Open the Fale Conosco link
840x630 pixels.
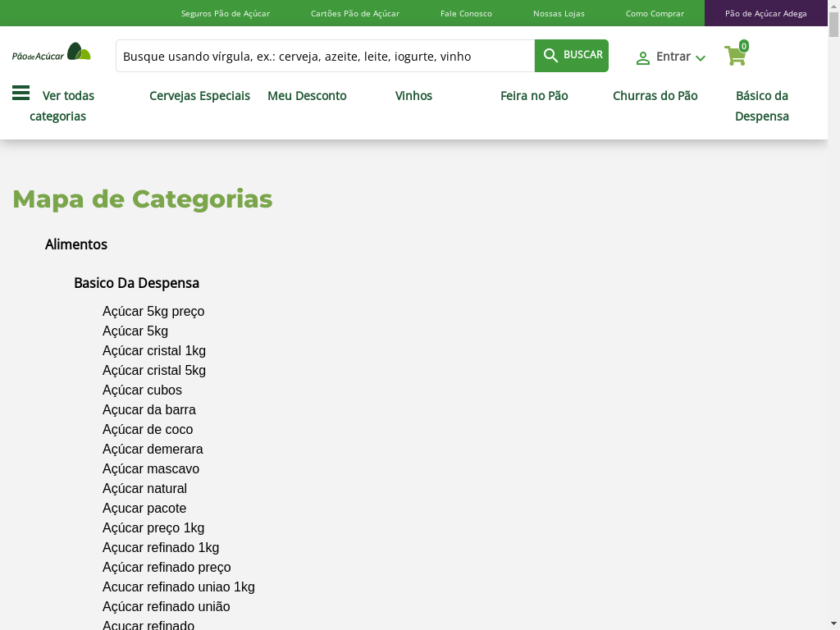[x=466, y=13]
